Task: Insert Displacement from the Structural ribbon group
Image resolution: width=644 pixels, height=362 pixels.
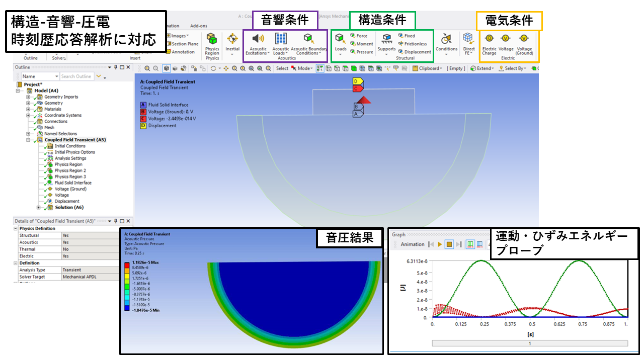Action: tap(414, 52)
